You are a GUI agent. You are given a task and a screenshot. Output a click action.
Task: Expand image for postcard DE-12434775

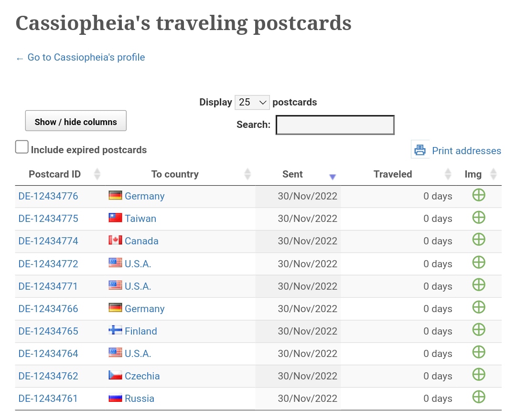(x=478, y=218)
